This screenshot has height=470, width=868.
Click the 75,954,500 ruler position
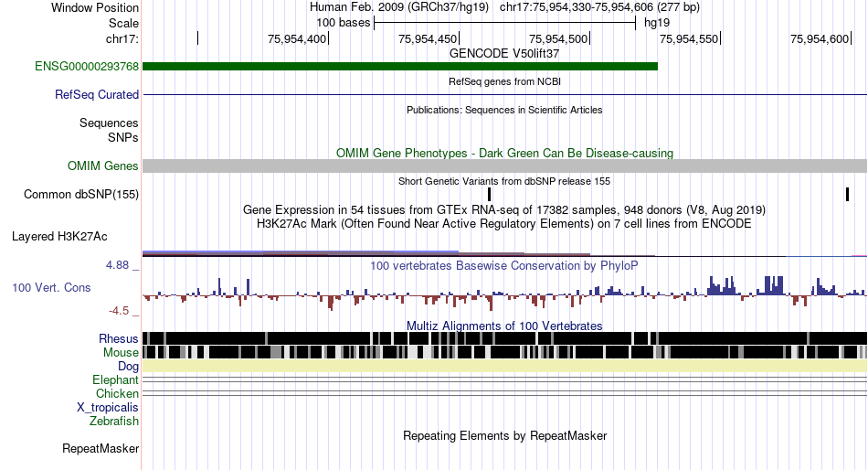point(558,38)
